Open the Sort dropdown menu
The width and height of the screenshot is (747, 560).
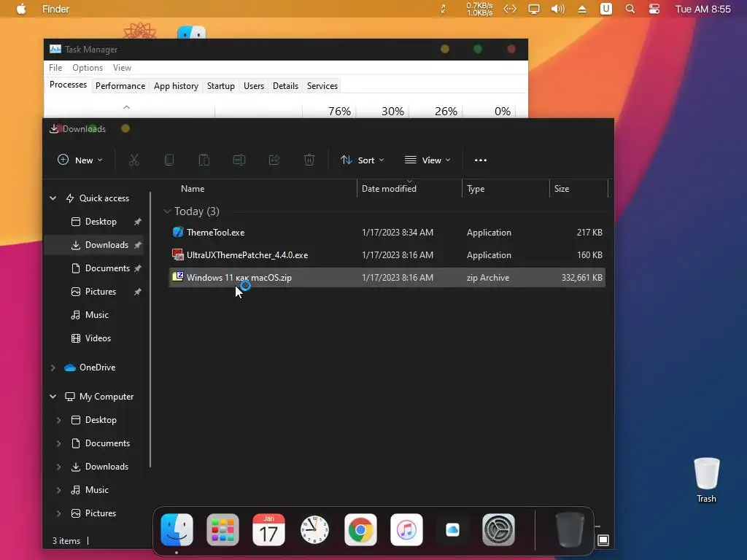point(362,160)
